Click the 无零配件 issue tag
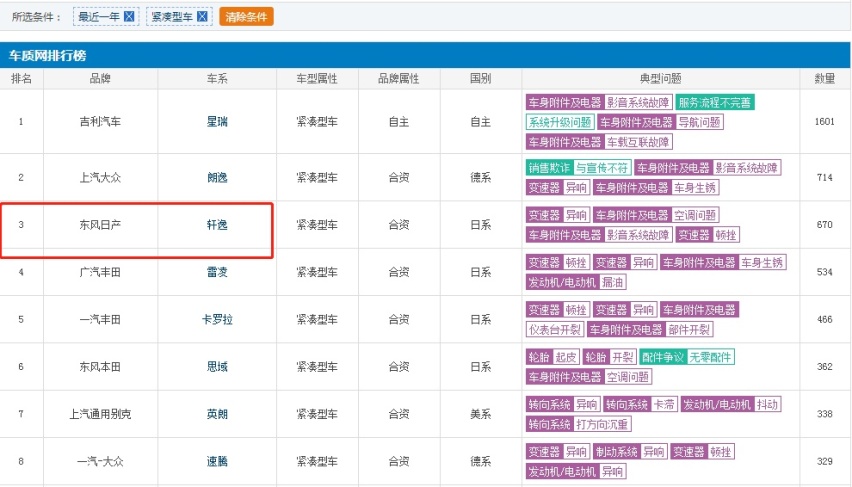The width and height of the screenshot is (852, 487). 711,357
